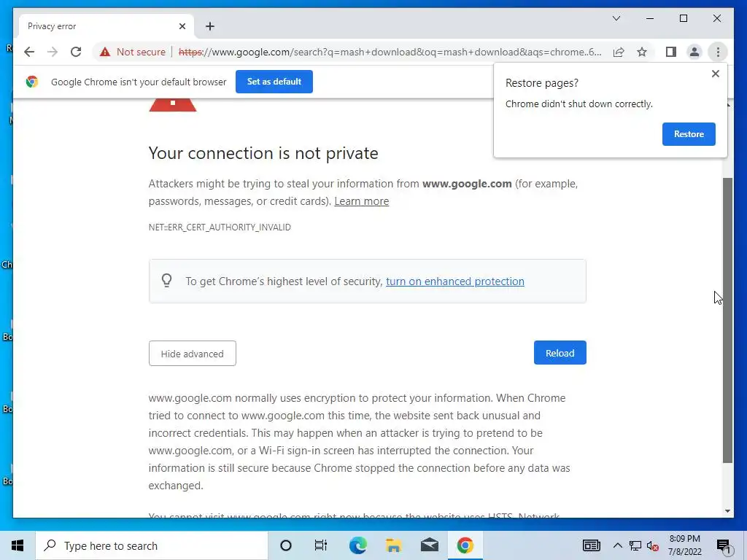
Task: Click the taskbar search box
Action: [152, 545]
